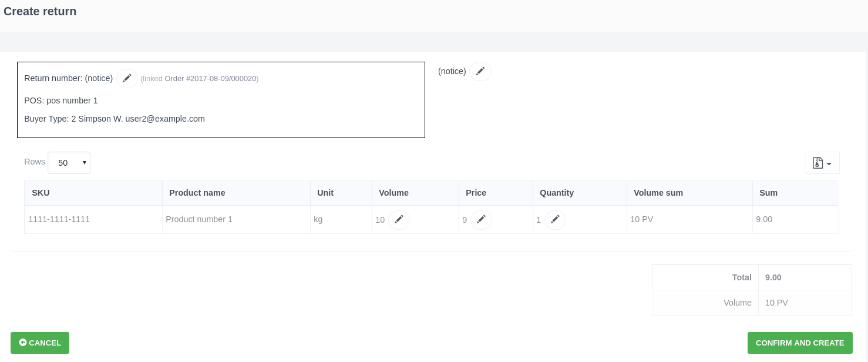The width and height of the screenshot is (868, 362).
Task: Select the Product number 1 cell
Action: click(x=199, y=219)
